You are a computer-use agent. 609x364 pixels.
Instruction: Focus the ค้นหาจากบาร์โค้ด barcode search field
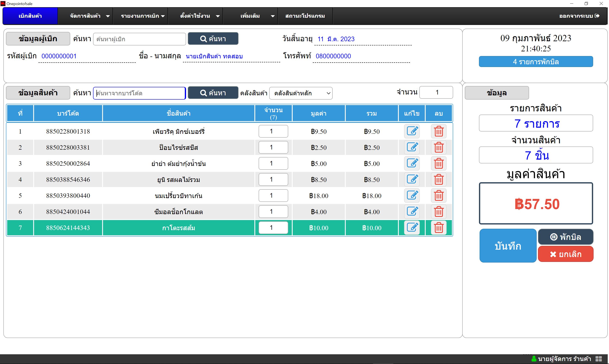[x=139, y=93]
